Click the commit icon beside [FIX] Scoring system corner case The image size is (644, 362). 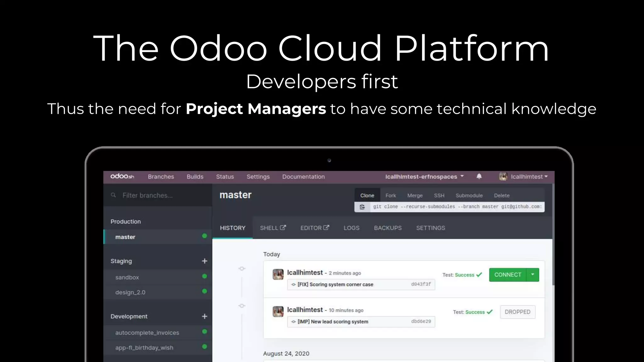[x=293, y=284]
